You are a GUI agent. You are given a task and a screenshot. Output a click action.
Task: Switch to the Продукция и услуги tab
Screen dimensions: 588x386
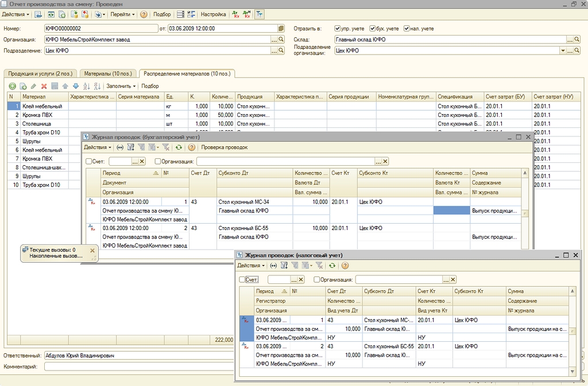pos(40,73)
